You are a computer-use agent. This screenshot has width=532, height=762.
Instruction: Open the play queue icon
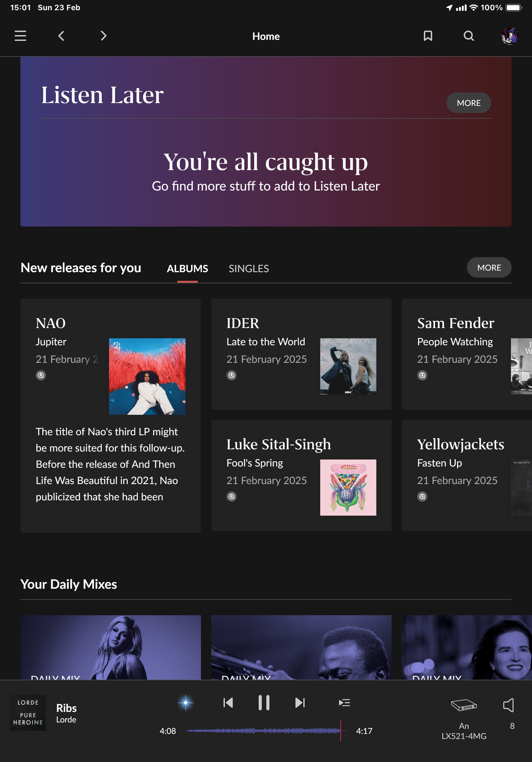344,703
